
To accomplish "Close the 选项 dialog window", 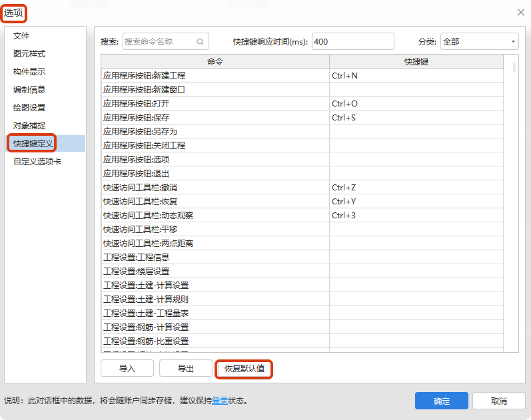I will click(521, 13).
